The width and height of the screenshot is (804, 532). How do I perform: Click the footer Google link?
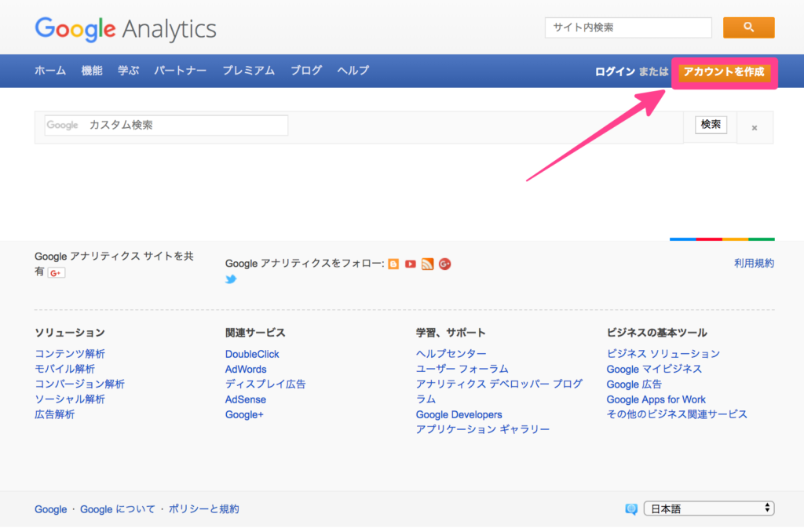[x=51, y=509]
